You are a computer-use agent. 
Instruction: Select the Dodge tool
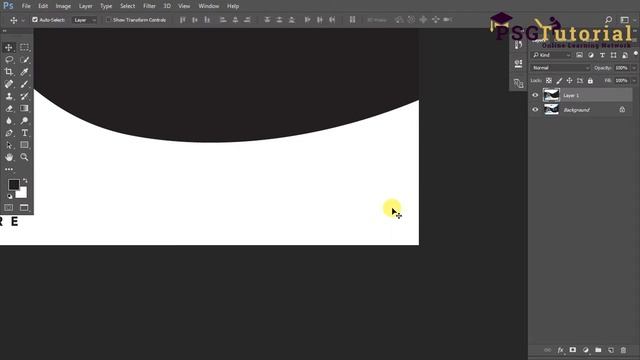coord(24,121)
